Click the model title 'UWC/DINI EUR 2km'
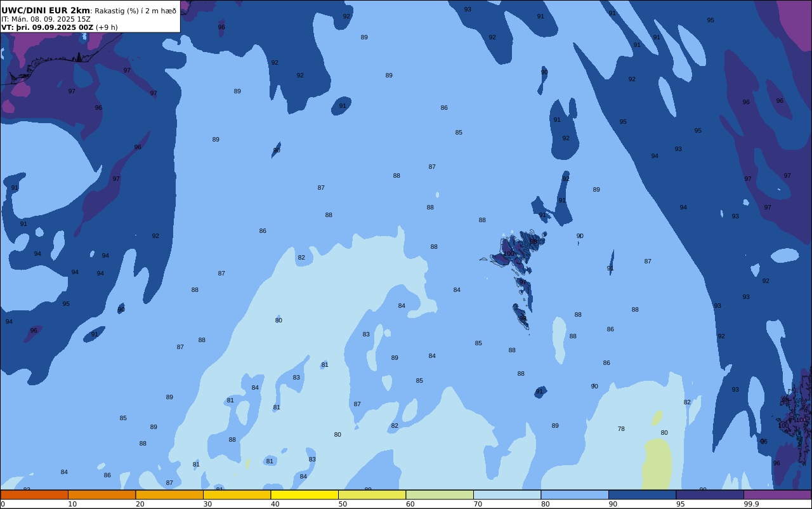The image size is (812, 509). 46,11
